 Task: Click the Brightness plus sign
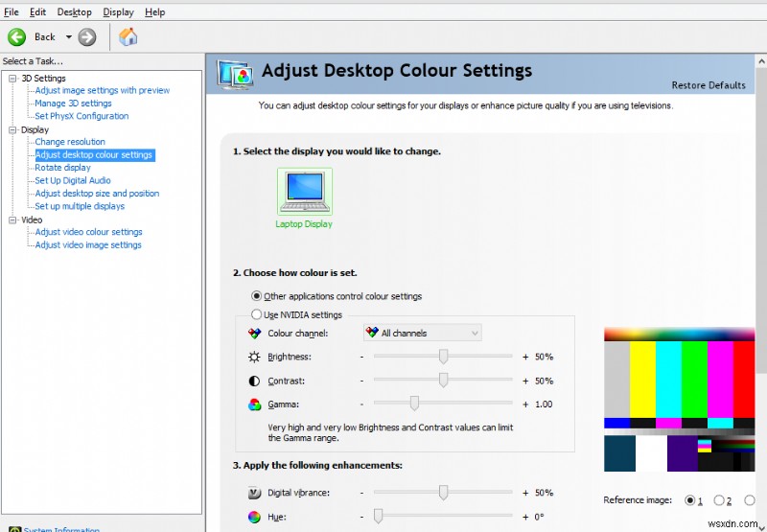525,357
